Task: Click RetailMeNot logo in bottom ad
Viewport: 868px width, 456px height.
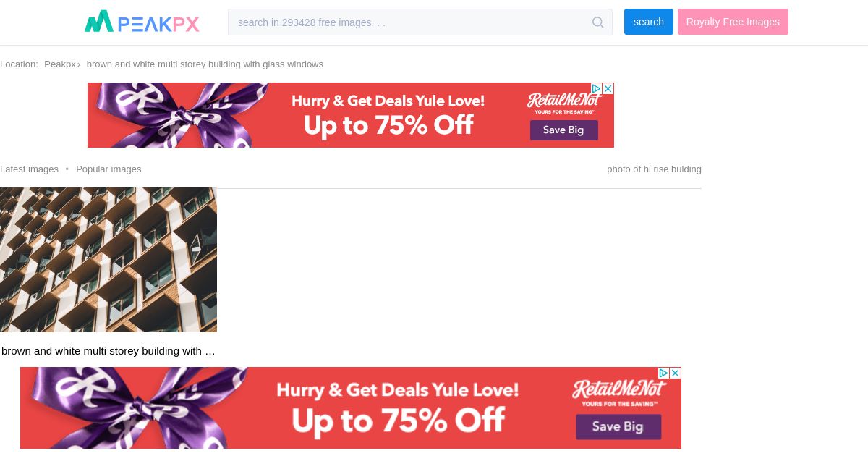Action: [619, 392]
